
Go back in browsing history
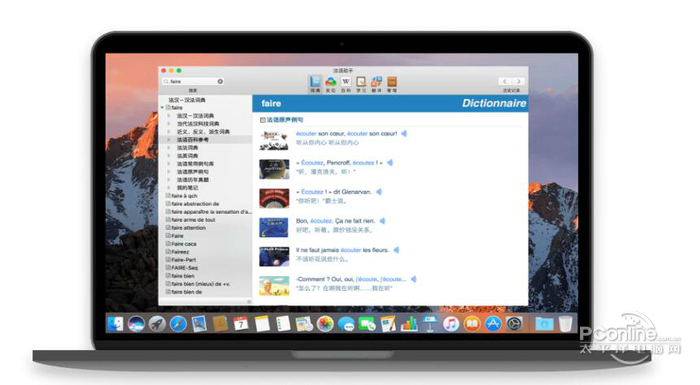(x=505, y=81)
